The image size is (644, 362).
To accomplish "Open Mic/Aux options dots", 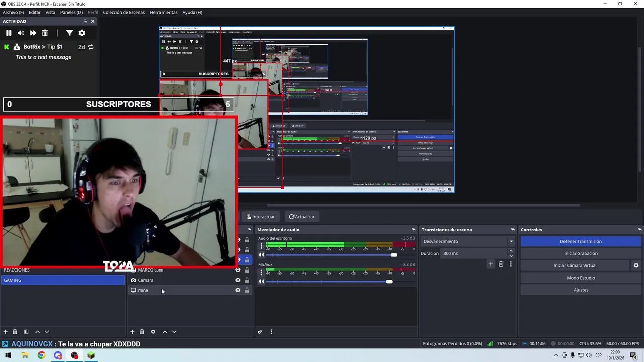I will (261, 272).
